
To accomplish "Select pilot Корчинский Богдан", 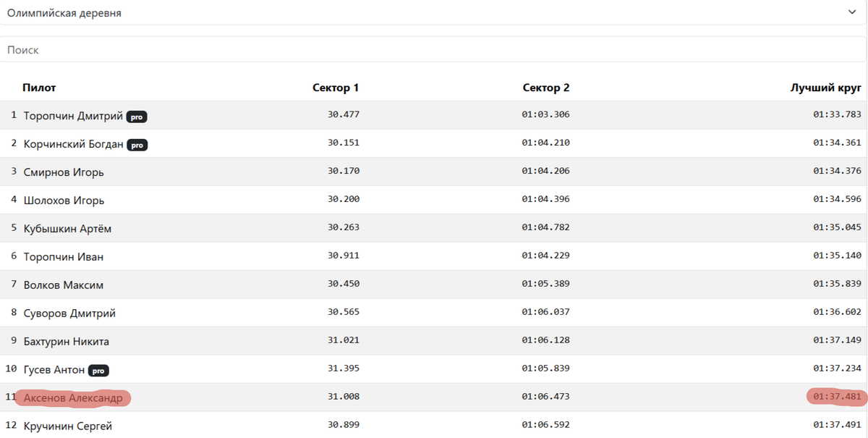I will click(x=74, y=144).
